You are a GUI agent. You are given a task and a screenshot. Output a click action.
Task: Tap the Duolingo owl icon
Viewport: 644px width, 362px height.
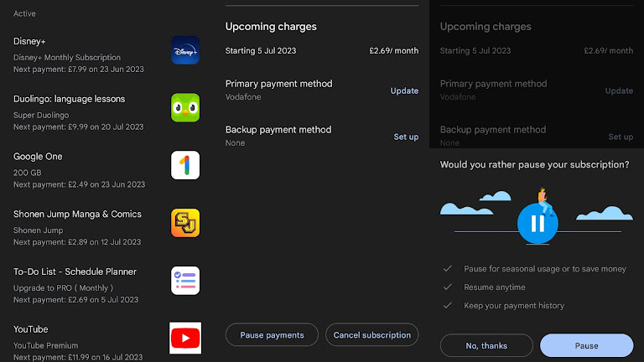coord(185,107)
